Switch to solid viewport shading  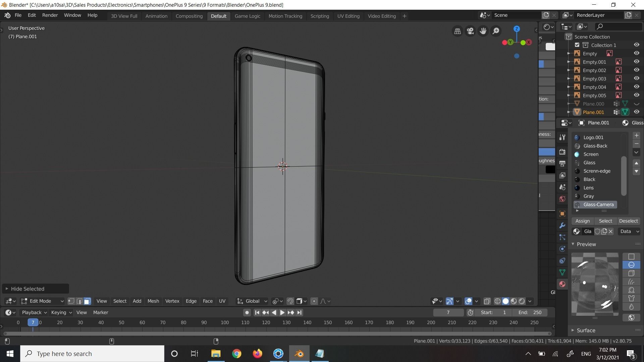point(505,301)
